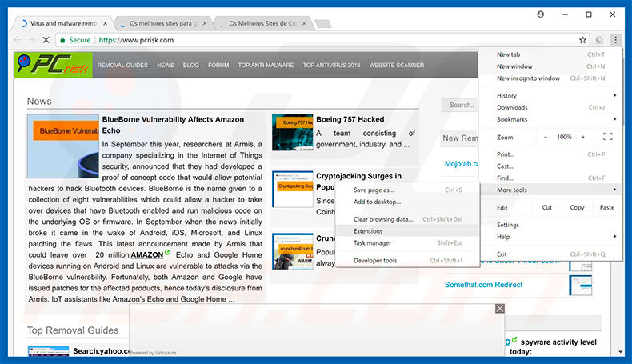Open TOP ANTIVIRUS 2018 page
Screen dimensions: 632x364
(331, 65)
